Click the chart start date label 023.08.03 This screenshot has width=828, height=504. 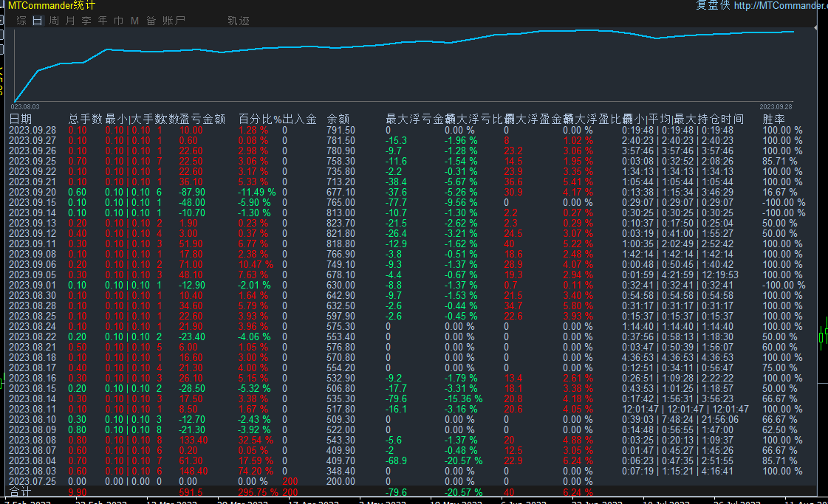coord(25,106)
